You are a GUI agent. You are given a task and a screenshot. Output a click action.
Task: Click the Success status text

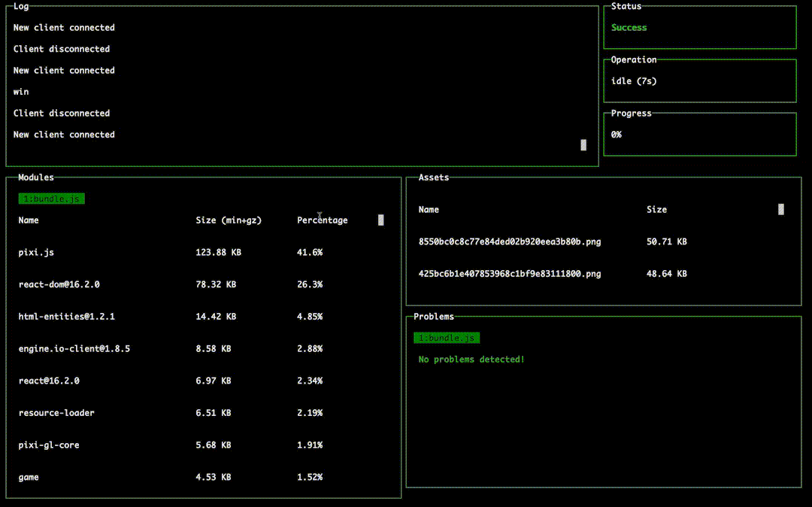pos(629,27)
